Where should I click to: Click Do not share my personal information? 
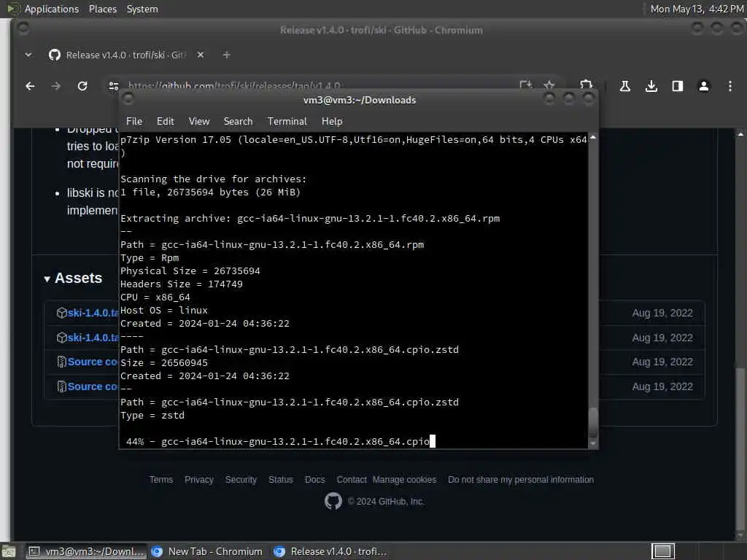point(521,480)
